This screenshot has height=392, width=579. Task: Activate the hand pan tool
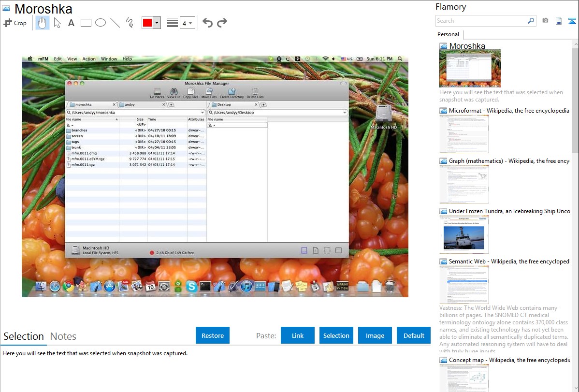point(43,23)
